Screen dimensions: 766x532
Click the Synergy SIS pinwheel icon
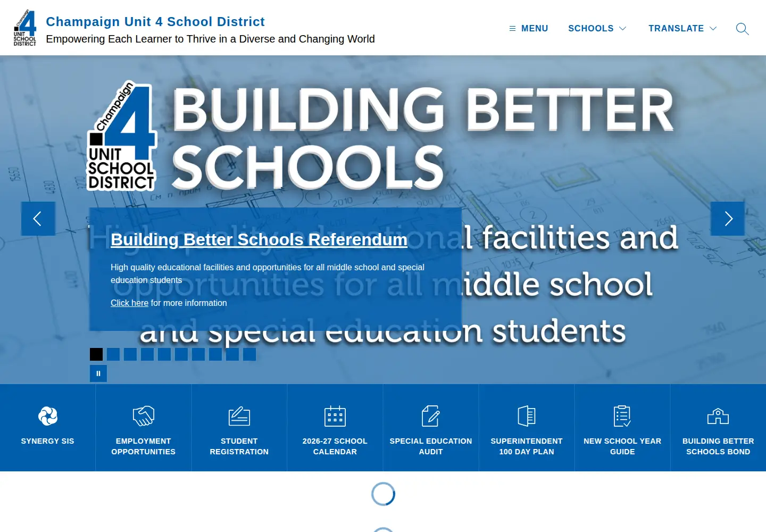point(48,416)
